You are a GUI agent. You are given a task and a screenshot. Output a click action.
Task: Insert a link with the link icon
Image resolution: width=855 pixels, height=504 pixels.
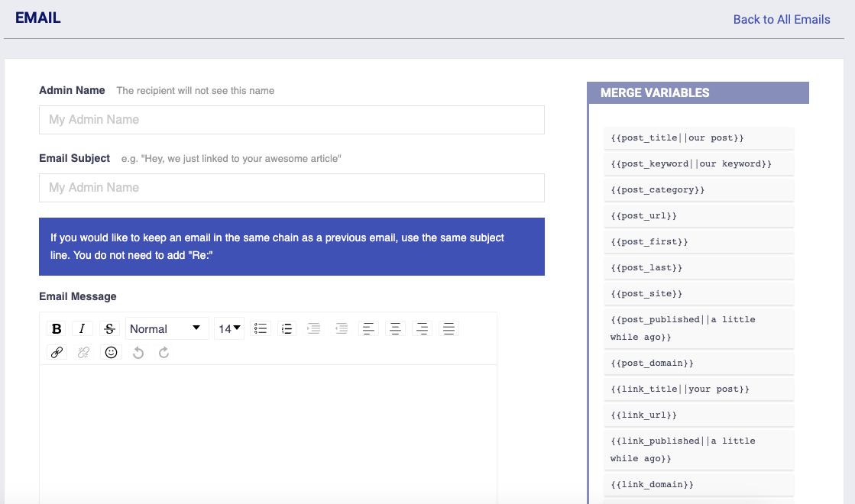tap(57, 353)
